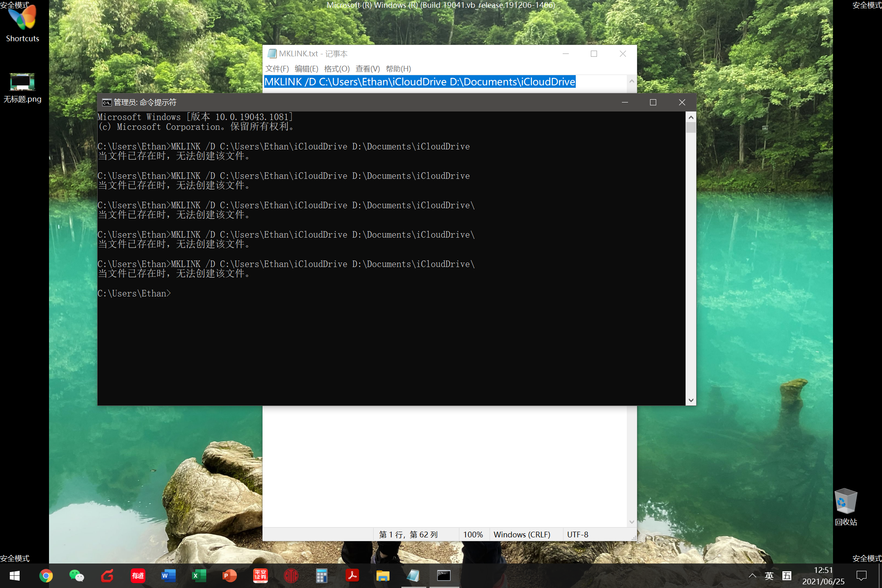Image resolution: width=882 pixels, height=588 pixels.
Task: Open the 格式(O) menu in Notepad
Action: (336, 69)
